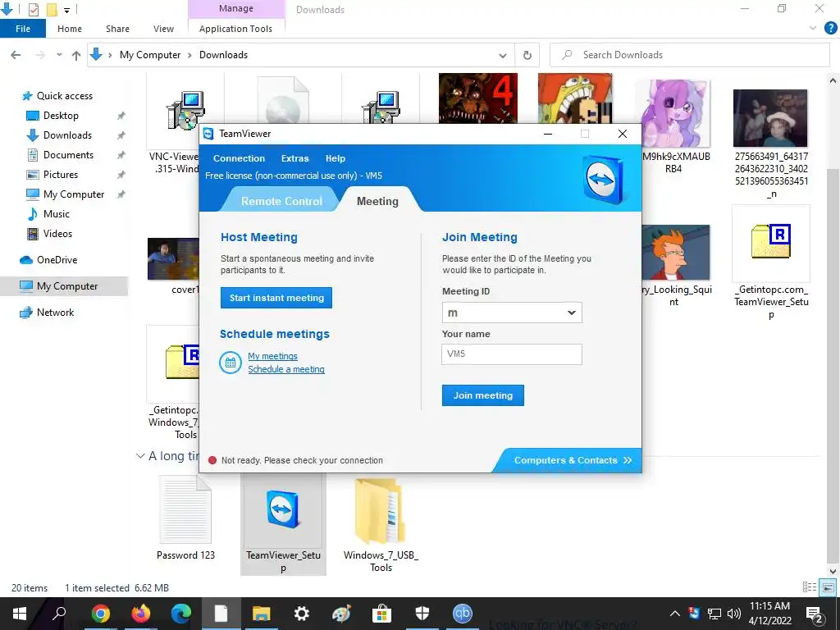The image size is (840, 630).
Task: Open the recent locations dropdown arrow
Action: pos(59,55)
